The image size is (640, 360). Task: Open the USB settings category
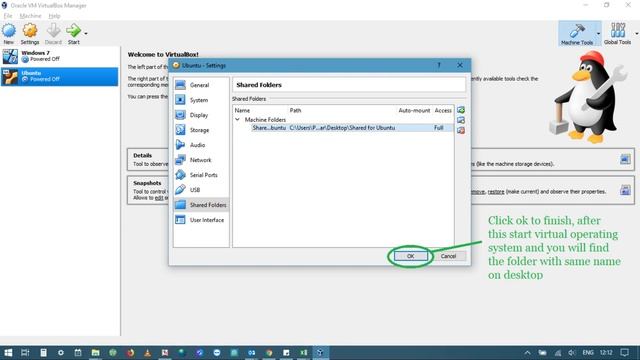click(201, 190)
